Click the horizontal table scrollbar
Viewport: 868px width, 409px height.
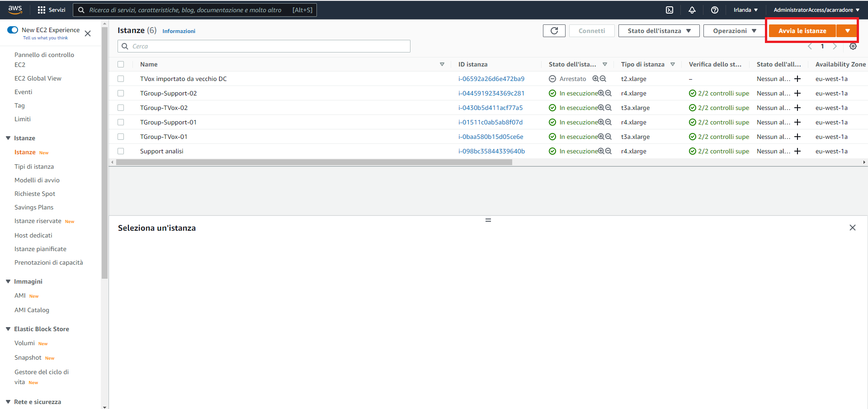pyautogui.click(x=314, y=162)
